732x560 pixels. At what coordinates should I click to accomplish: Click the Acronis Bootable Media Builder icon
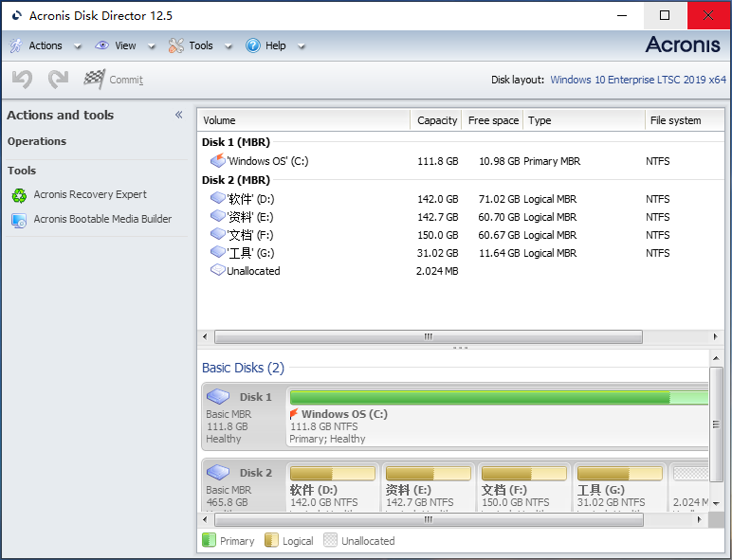click(x=19, y=220)
